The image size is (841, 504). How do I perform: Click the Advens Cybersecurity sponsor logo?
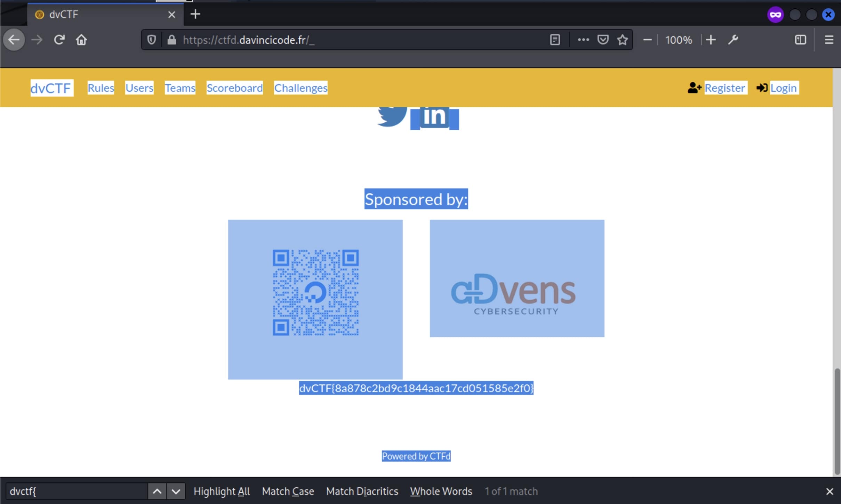click(517, 278)
